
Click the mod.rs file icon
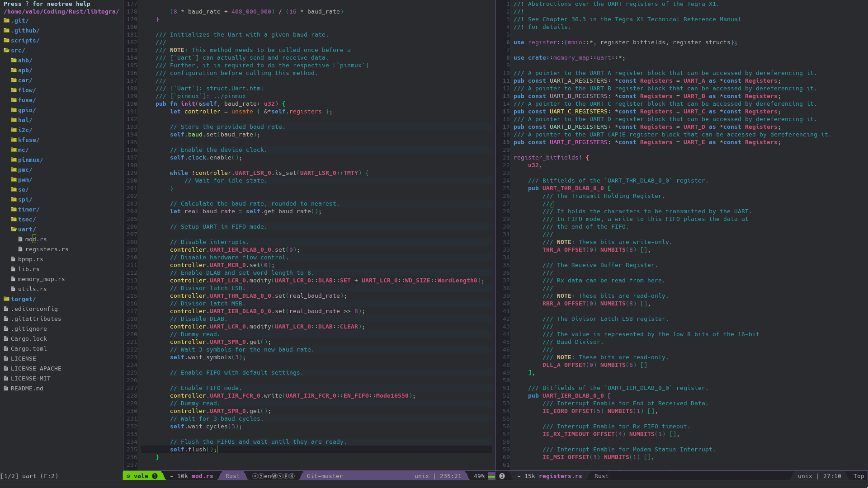point(20,239)
